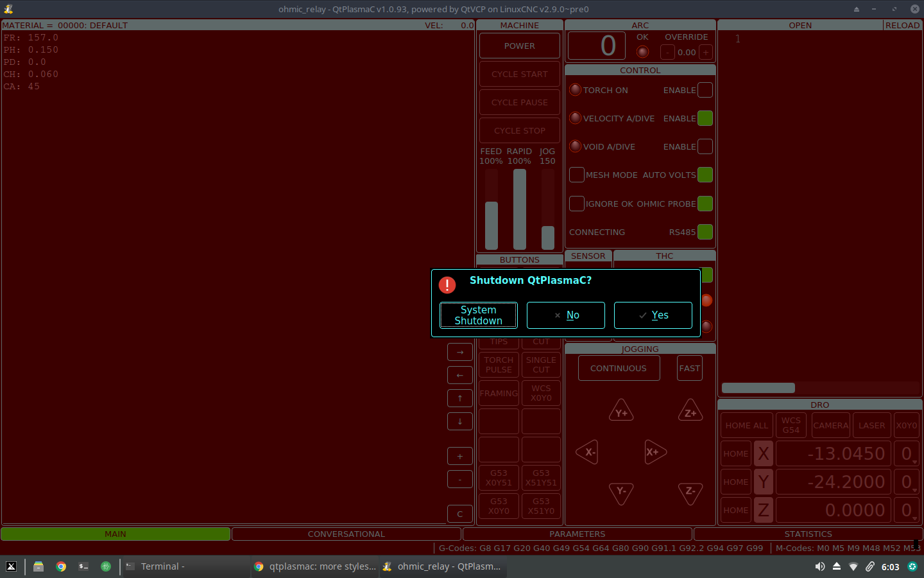Open Y axis offset dropdown

pyautogui.click(x=907, y=482)
